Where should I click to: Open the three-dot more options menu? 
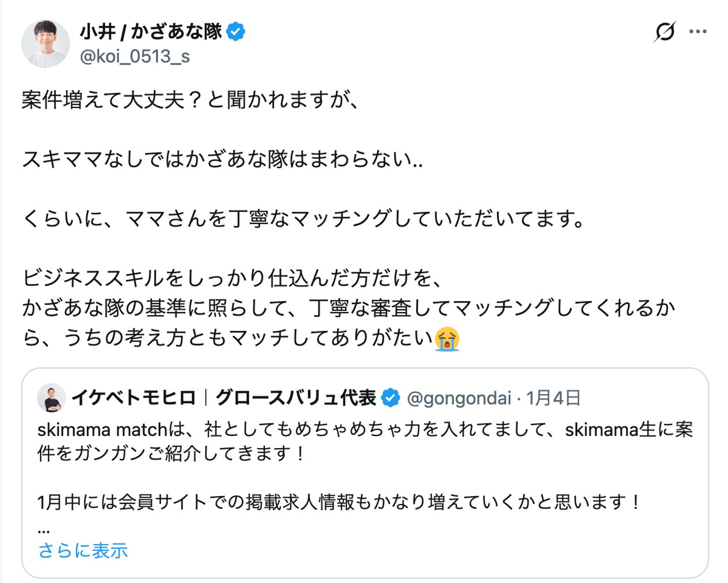point(698,32)
